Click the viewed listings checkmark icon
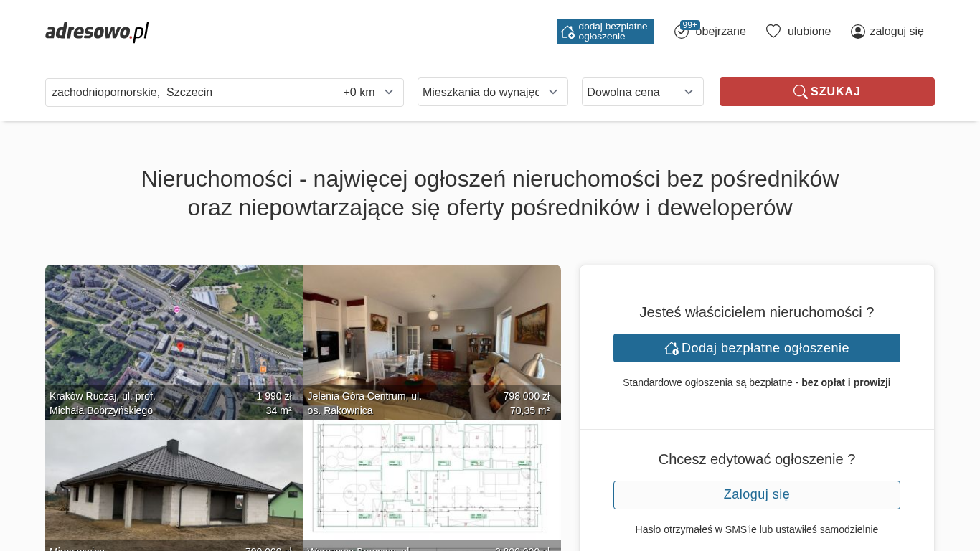 pyautogui.click(x=681, y=32)
